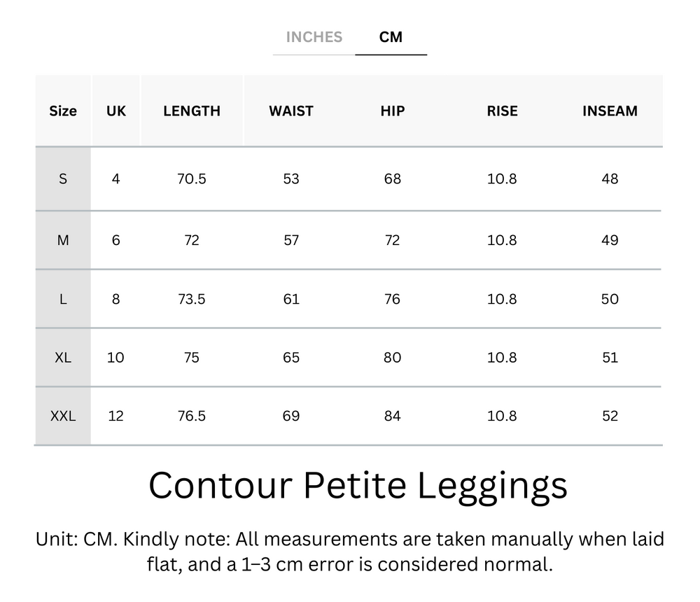Click the Size column header
The width and height of the screenshot is (700, 602).
[63, 111]
